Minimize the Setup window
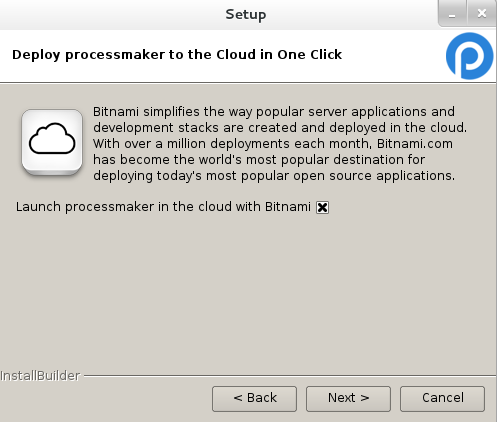Screen dimensions: 497x422 click(452, 14)
